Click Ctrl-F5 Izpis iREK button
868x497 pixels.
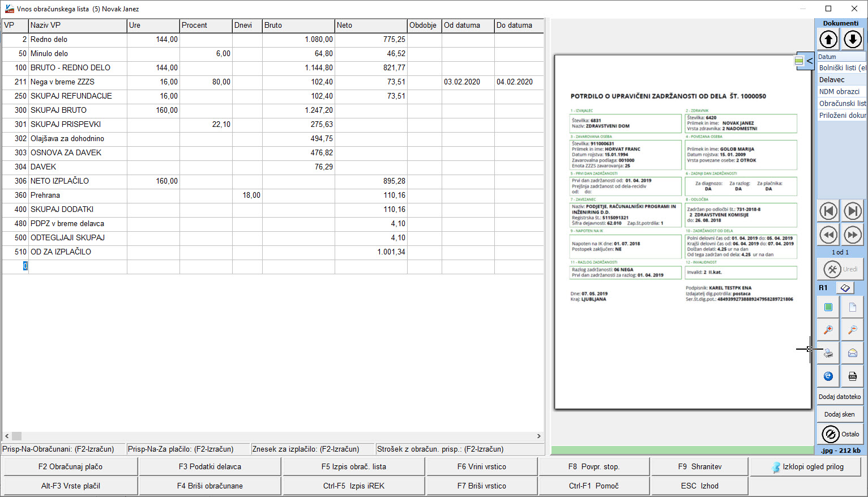click(x=354, y=486)
